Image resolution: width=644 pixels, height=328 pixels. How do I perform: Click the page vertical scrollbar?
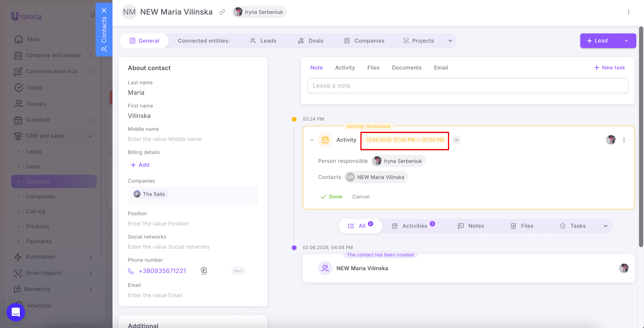(641, 137)
